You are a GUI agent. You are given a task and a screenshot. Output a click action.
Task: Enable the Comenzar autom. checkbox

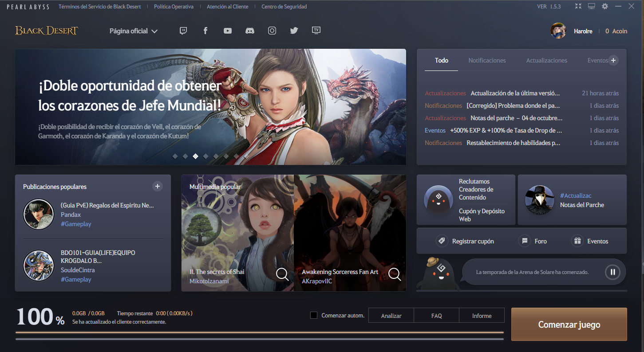pos(314,315)
